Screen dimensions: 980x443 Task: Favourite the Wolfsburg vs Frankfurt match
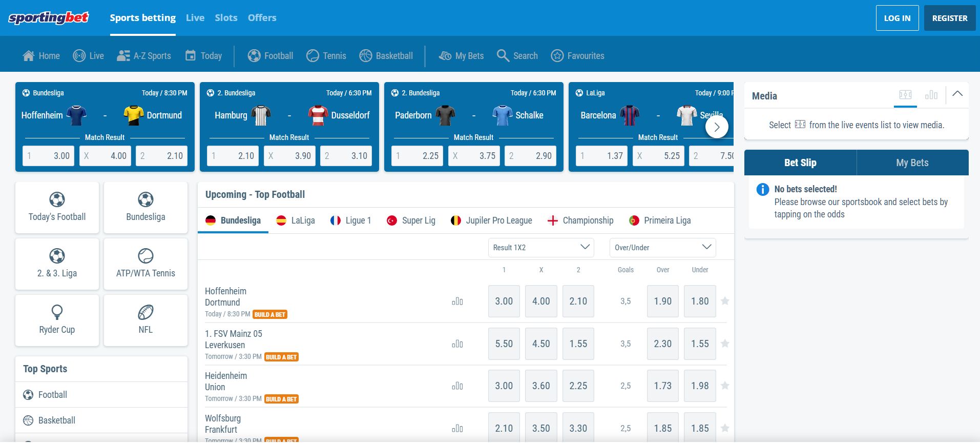point(725,428)
